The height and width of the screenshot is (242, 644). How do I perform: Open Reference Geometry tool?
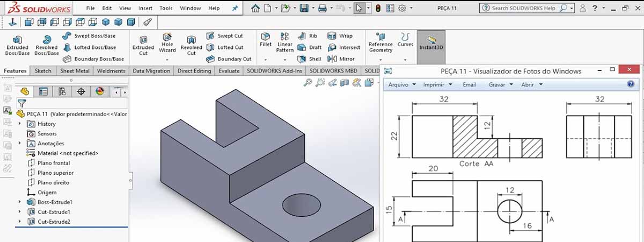tap(380, 42)
